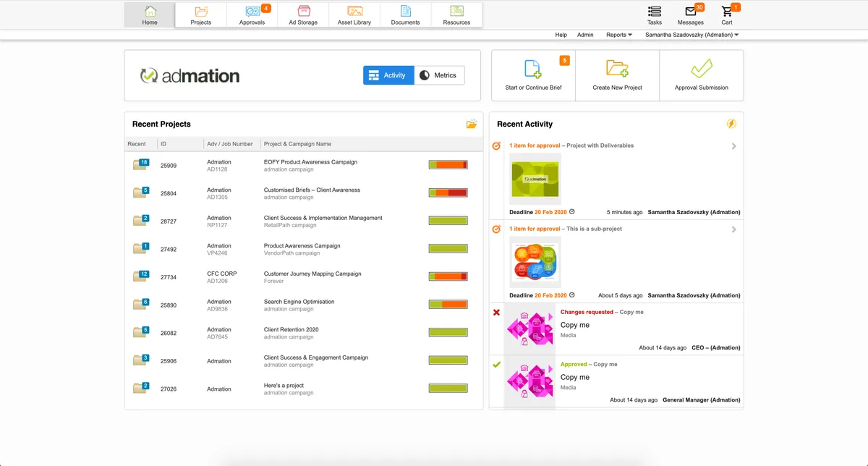Click the green checkmark on the Approved item
This screenshot has height=466, width=868.
pos(496,365)
